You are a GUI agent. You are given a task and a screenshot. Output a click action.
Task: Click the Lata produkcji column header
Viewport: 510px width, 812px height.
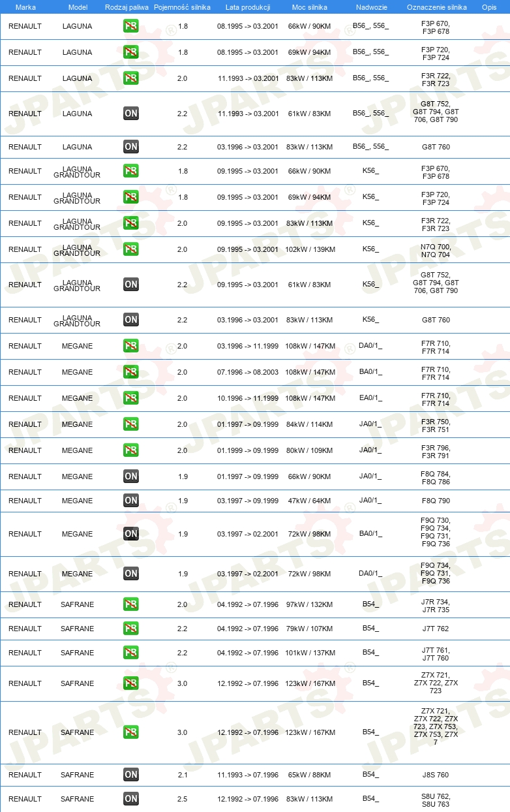248,7
